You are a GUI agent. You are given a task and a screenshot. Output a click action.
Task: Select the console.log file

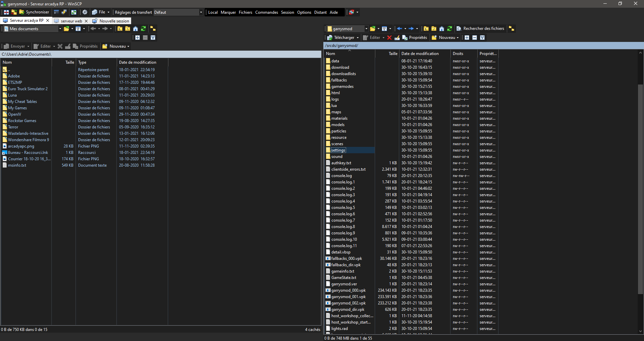pyautogui.click(x=341, y=176)
